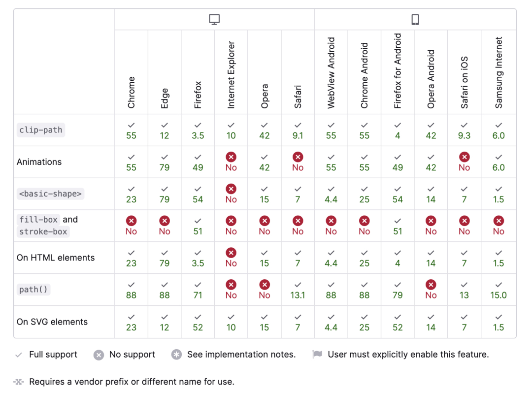Open the <basic-shape> row label

(x=50, y=194)
